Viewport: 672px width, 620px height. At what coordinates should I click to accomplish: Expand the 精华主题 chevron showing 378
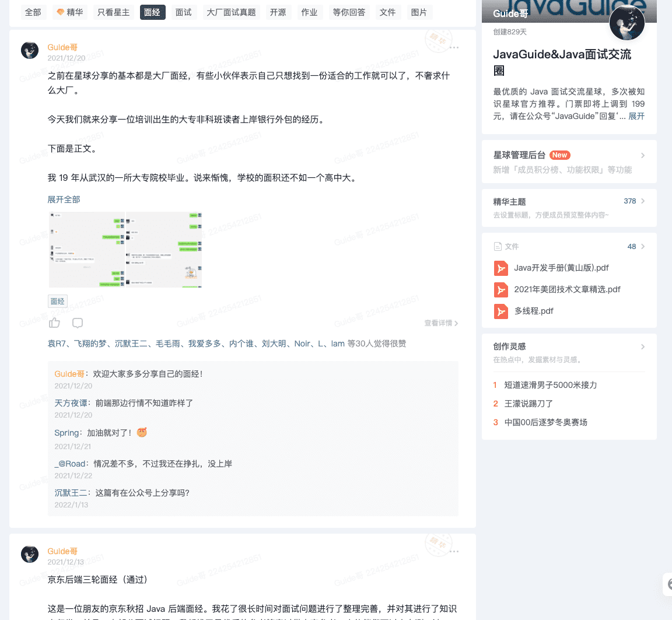[x=642, y=201]
